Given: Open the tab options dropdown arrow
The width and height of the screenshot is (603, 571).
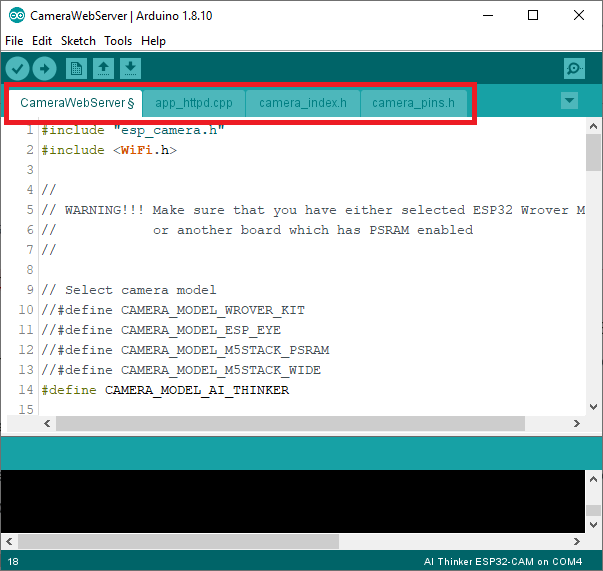Looking at the screenshot, I should [570, 101].
